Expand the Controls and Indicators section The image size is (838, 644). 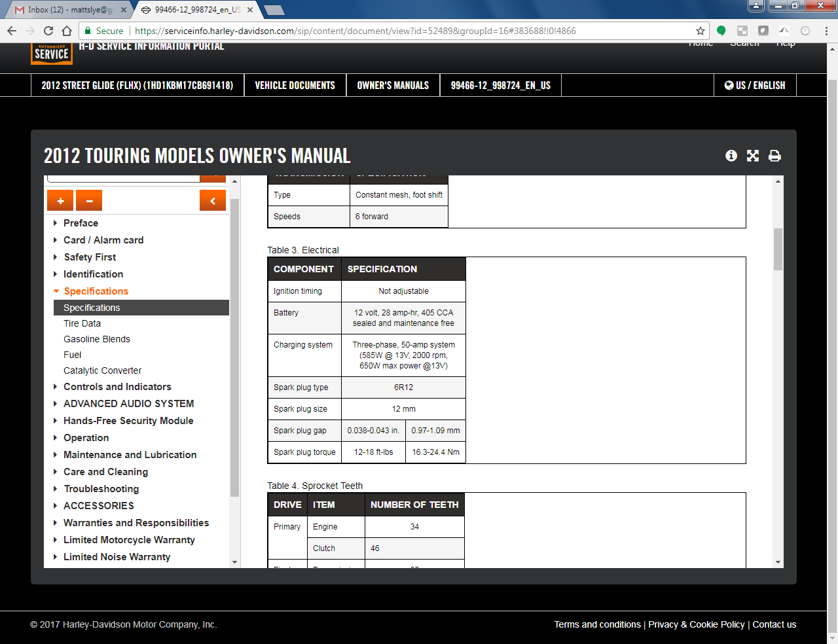[x=117, y=387]
